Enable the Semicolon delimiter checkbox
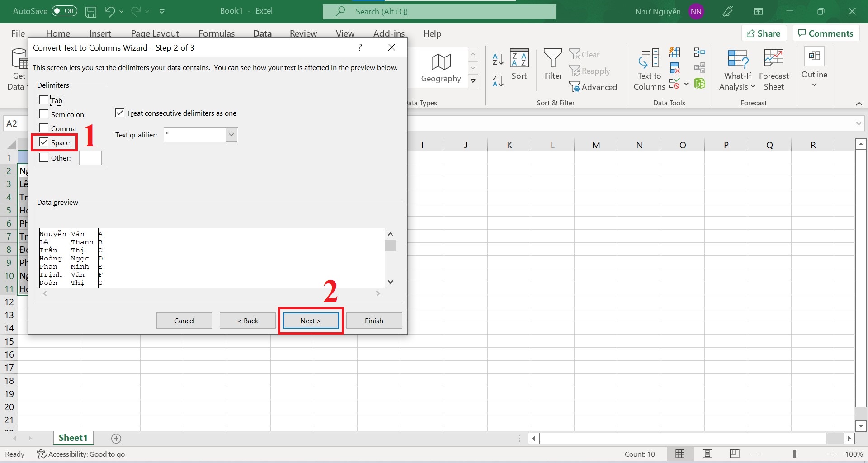Image resolution: width=868 pixels, height=463 pixels. pos(44,114)
